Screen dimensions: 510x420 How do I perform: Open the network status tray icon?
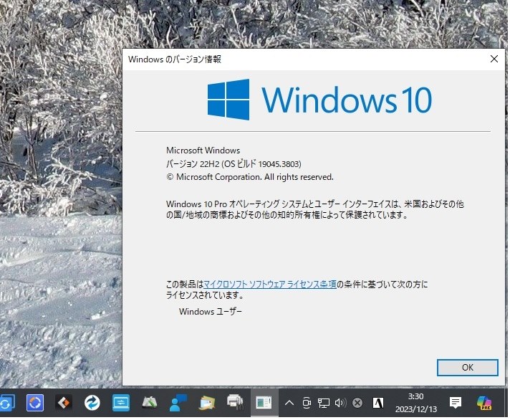(x=324, y=403)
